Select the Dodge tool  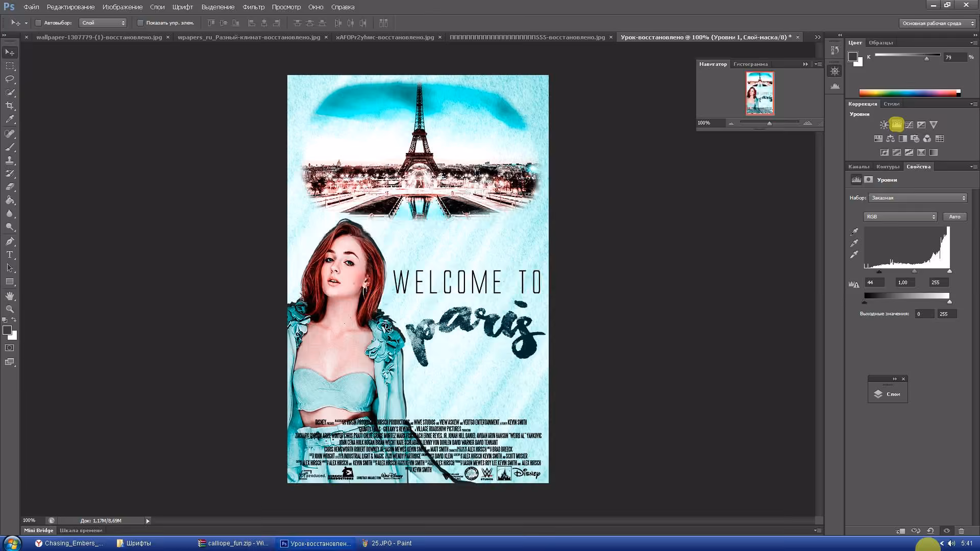pyautogui.click(x=10, y=227)
